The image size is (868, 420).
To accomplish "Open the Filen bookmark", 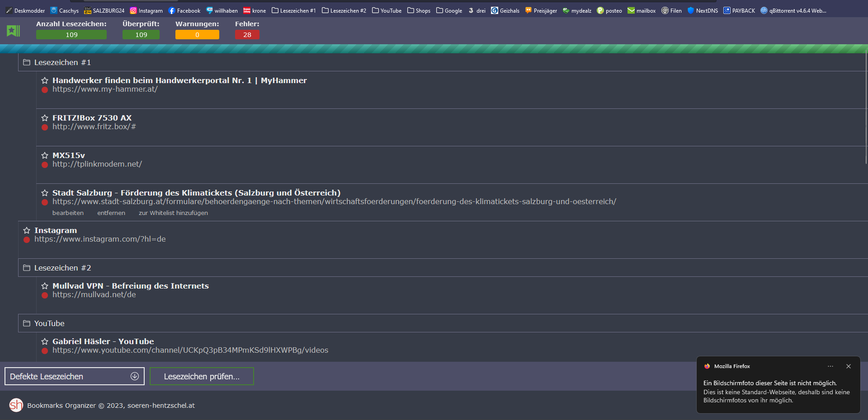I will point(671,10).
